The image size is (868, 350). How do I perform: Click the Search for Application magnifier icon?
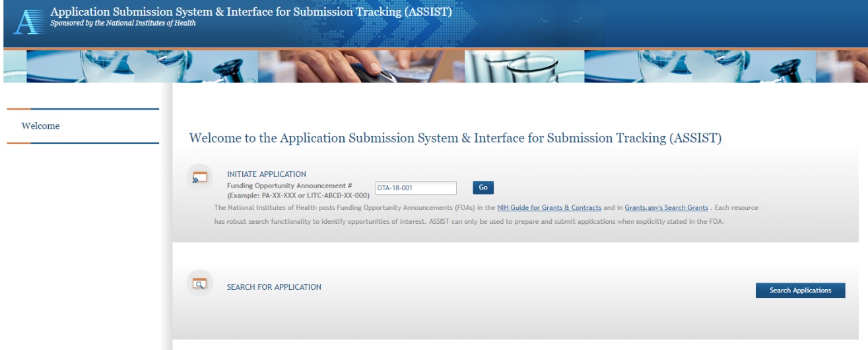[199, 283]
